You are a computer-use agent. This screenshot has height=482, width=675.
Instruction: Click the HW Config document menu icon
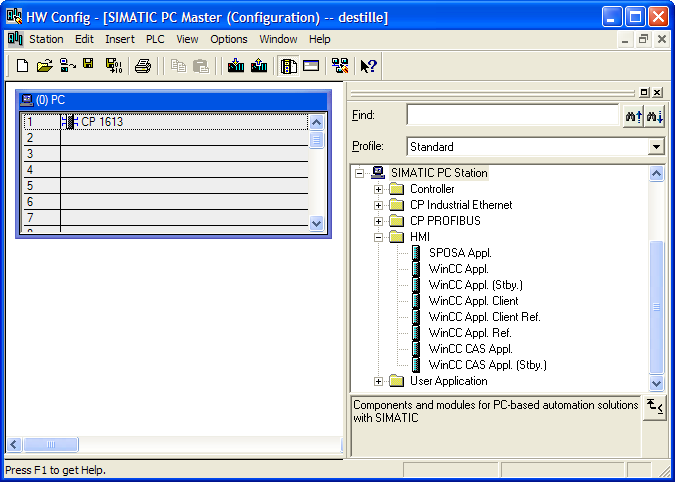click(x=15, y=39)
